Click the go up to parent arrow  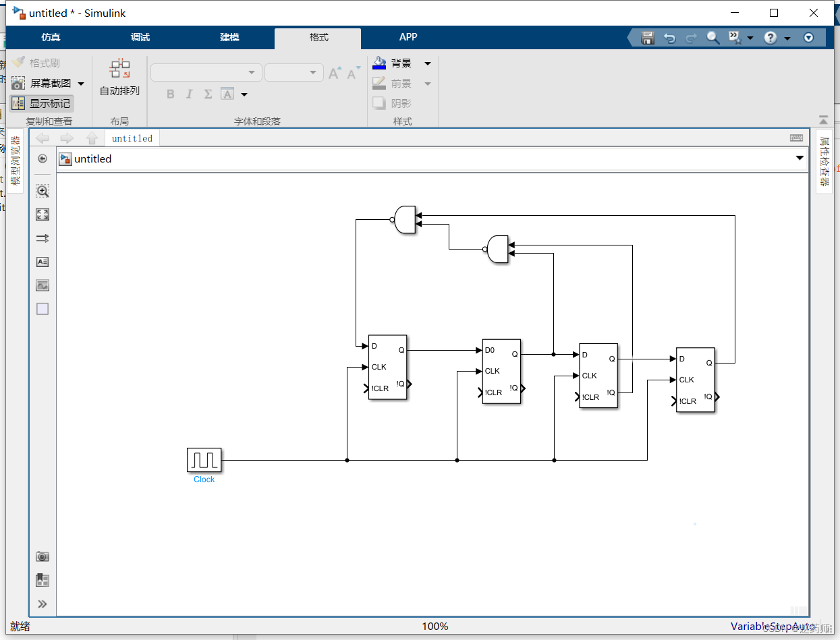(x=92, y=138)
